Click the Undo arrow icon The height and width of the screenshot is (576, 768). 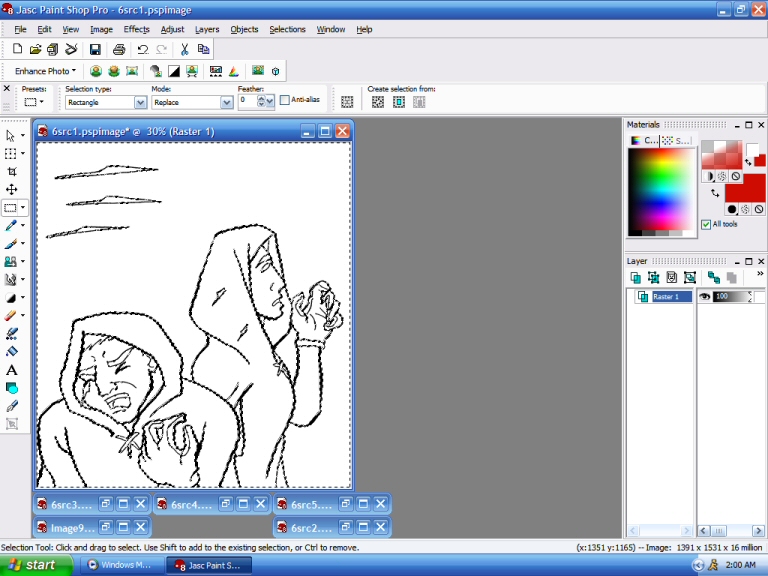tap(143, 49)
